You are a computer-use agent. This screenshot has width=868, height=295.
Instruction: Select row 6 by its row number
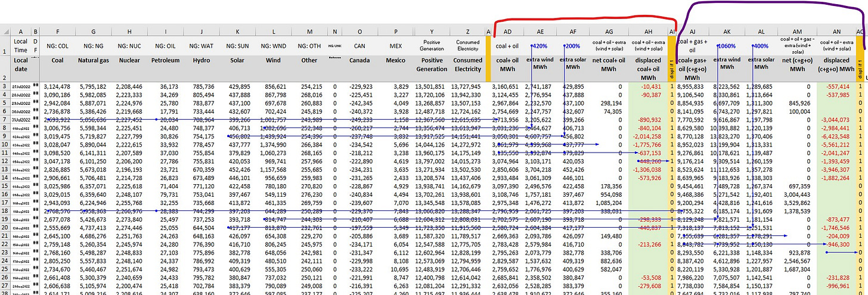(x=4, y=111)
